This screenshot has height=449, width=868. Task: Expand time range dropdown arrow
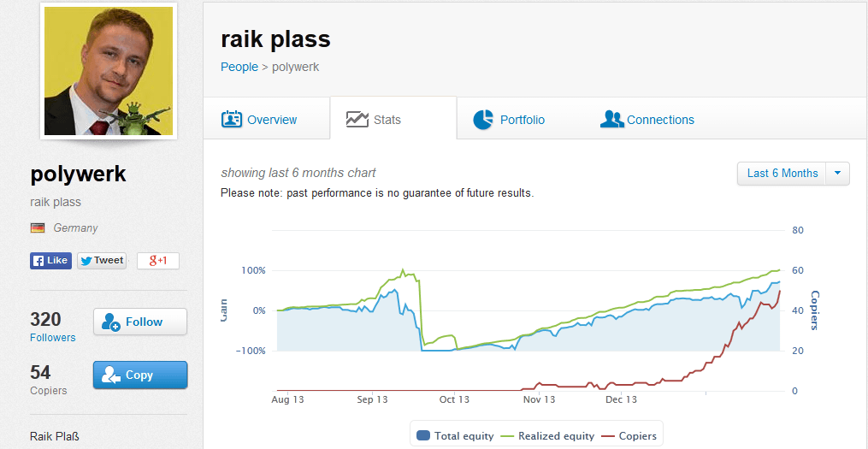(x=838, y=174)
